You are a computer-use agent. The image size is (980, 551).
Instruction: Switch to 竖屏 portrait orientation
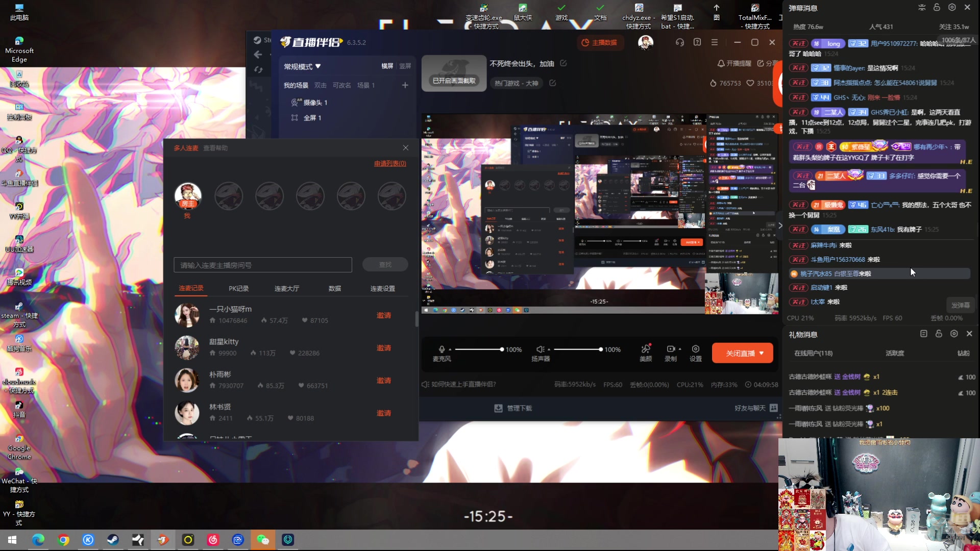(405, 66)
